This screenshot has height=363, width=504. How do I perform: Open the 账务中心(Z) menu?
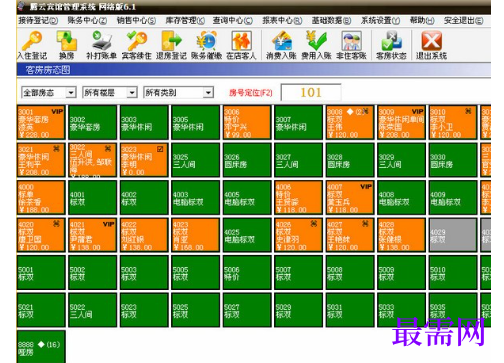[87, 21]
